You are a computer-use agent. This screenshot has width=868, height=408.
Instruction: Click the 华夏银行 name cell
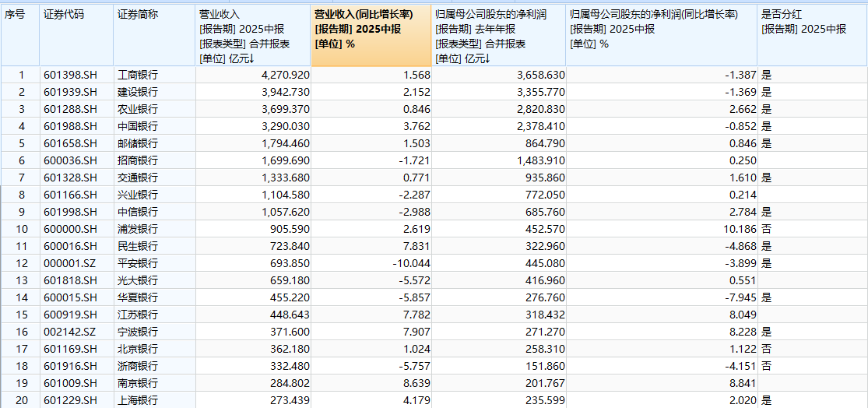154,298
